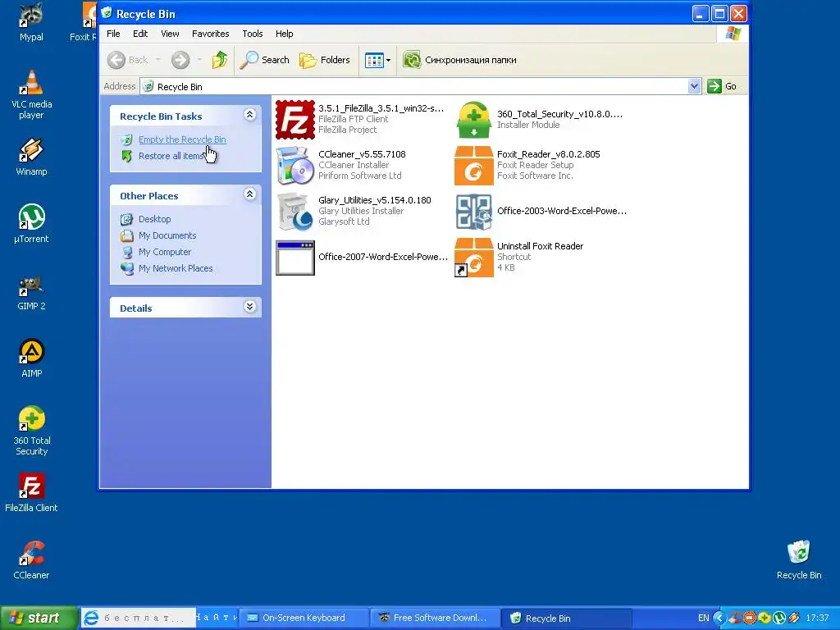Screen dimensions: 840x630
Task: Click the EN language indicator
Action: [x=703, y=618]
